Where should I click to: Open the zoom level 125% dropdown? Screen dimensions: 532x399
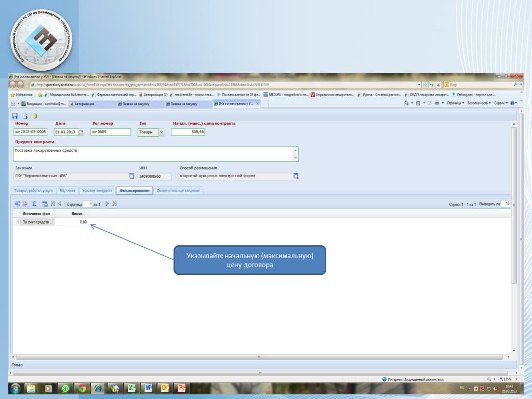point(516,379)
